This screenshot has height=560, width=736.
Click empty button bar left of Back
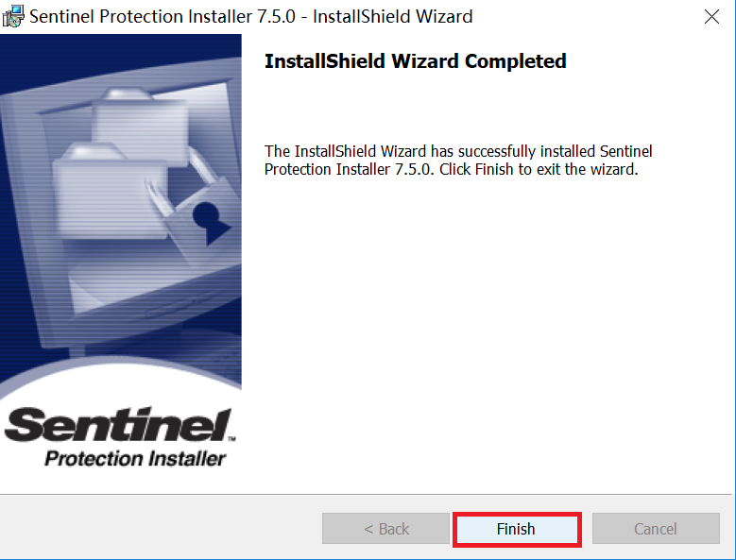tap(161, 529)
